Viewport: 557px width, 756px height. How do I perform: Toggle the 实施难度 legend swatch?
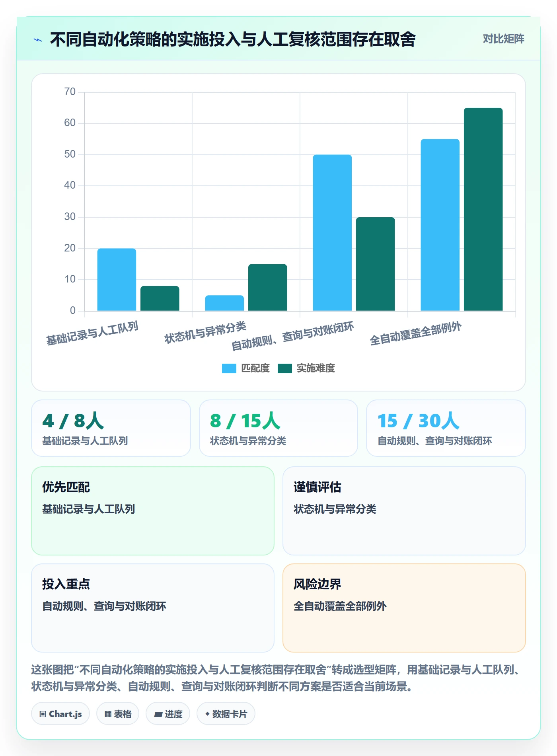(284, 368)
